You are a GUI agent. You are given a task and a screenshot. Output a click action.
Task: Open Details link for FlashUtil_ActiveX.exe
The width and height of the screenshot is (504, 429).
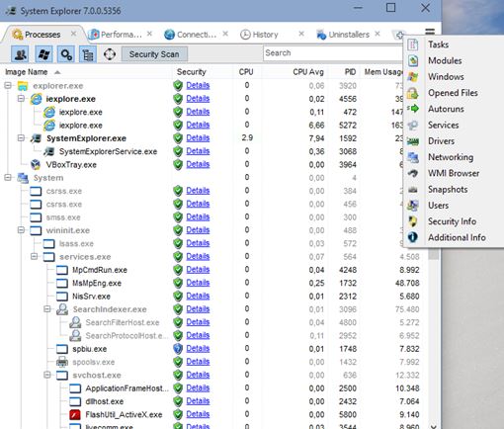(x=198, y=414)
